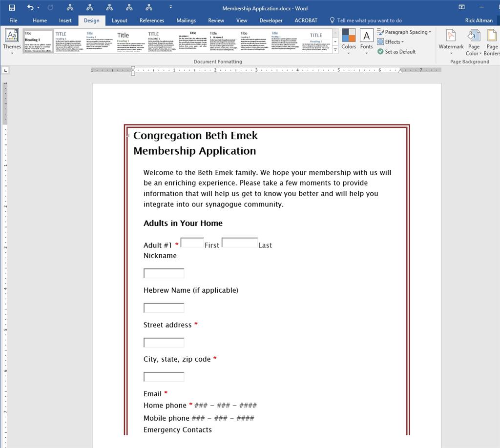
Task: Open the View tab
Action: 242,20
